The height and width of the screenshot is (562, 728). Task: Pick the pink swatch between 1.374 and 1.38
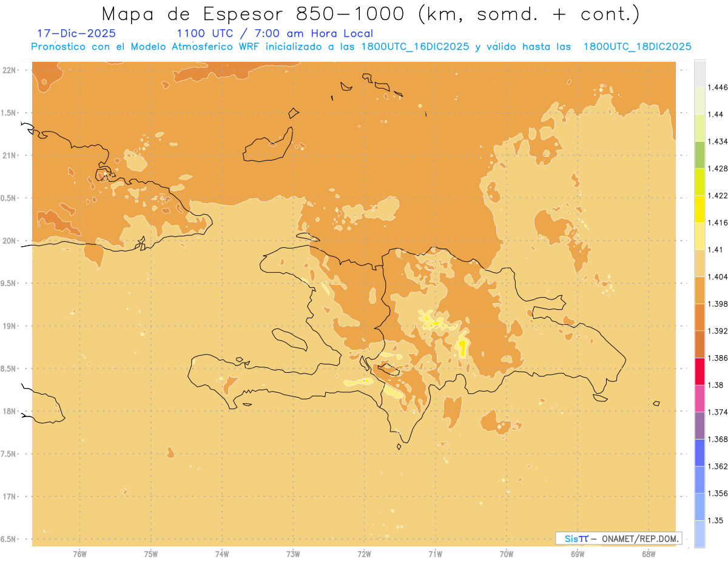(699, 399)
